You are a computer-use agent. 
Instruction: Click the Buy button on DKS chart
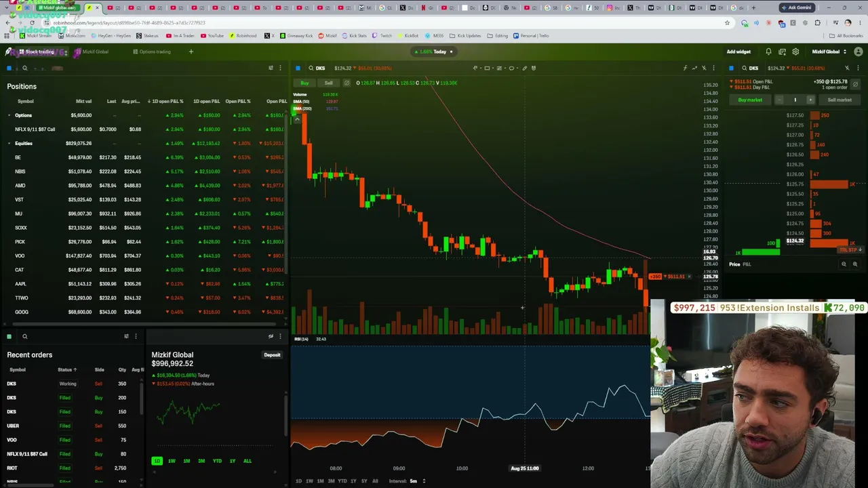pos(304,83)
